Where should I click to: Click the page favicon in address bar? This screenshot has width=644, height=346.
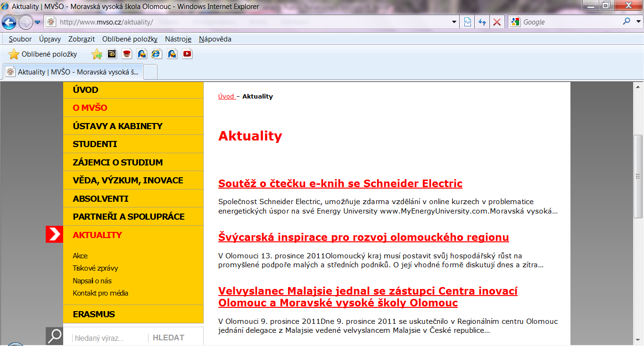click(51, 22)
